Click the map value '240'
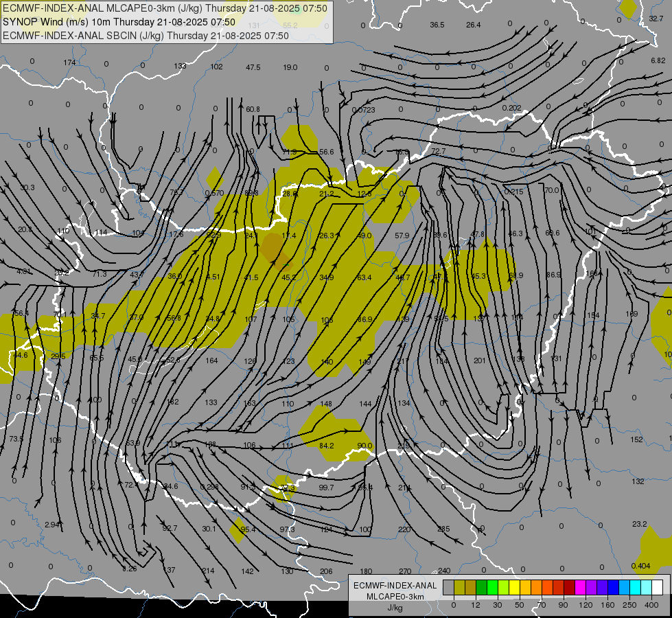The image size is (672, 618). click(444, 571)
